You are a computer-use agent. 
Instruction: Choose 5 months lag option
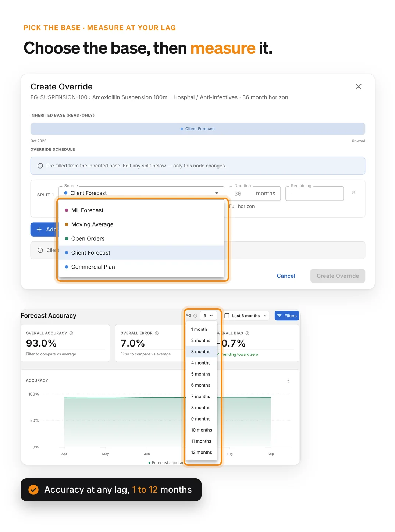pos(202,374)
